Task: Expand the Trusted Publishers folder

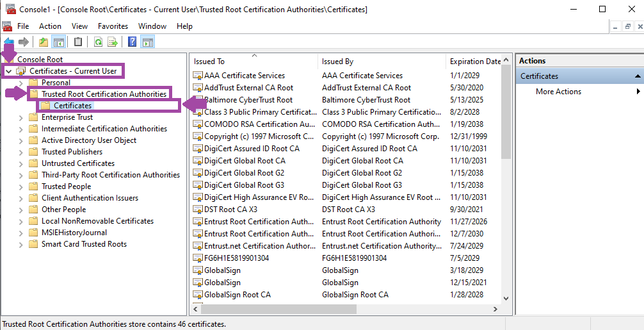Action: pos(21,152)
